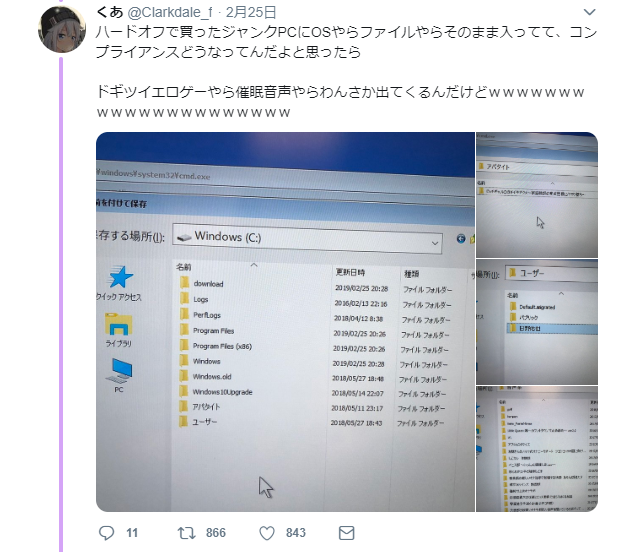Open the ユーザー folder photo thumbnail
This screenshot has height=552, width=633.
coord(537,322)
